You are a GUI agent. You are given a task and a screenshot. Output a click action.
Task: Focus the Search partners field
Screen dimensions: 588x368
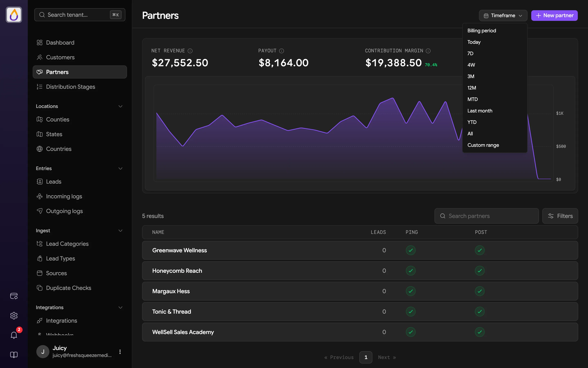click(487, 216)
